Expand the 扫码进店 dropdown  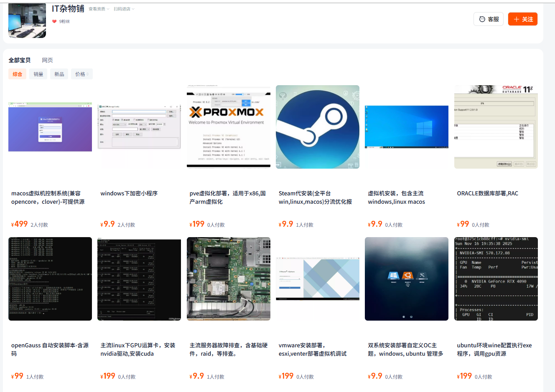(x=124, y=9)
